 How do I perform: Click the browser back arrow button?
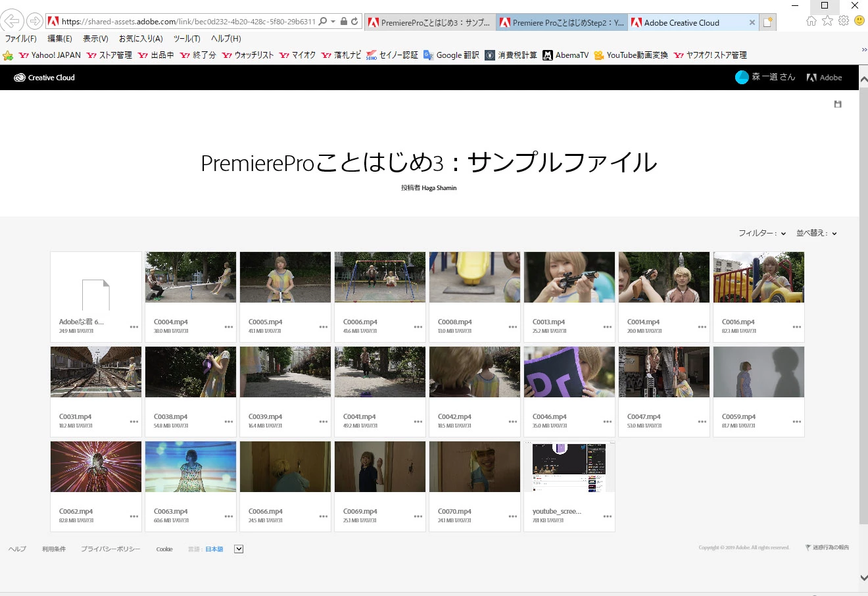pyautogui.click(x=12, y=21)
